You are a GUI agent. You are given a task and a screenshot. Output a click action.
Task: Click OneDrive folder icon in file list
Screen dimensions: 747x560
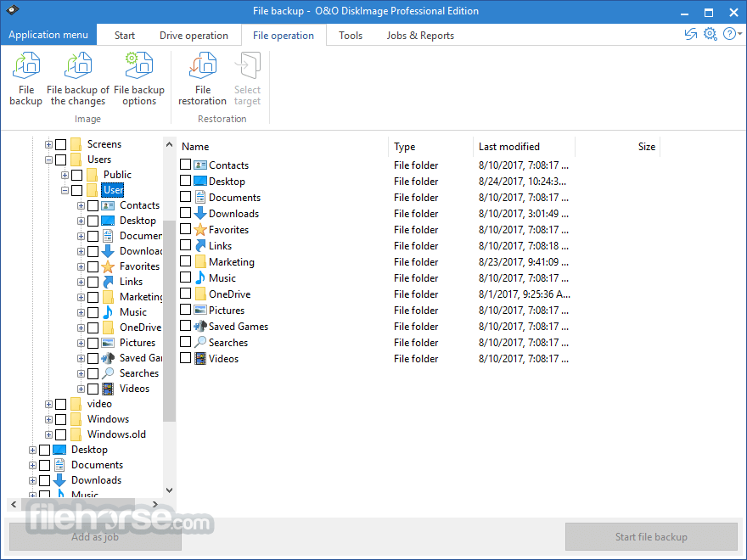pyautogui.click(x=200, y=294)
